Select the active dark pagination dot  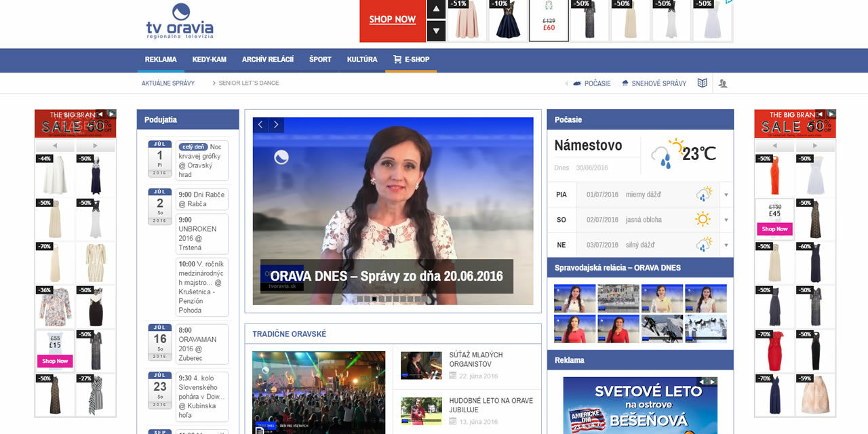click(x=374, y=299)
